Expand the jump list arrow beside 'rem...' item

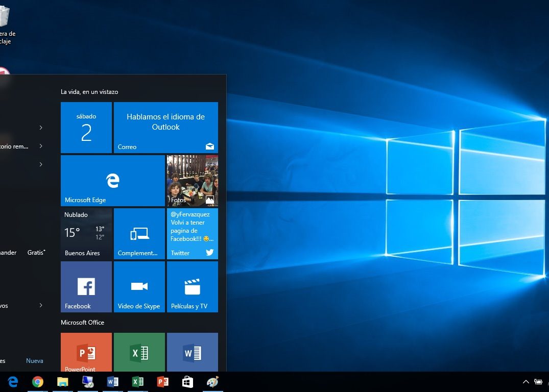tap(41, 146)
